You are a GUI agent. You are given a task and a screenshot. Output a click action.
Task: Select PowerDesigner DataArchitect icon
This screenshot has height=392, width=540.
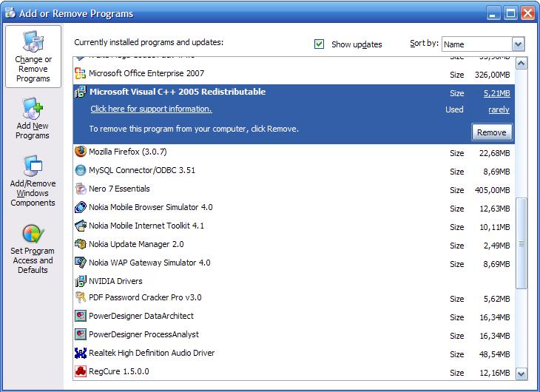[x=80, y=316]
